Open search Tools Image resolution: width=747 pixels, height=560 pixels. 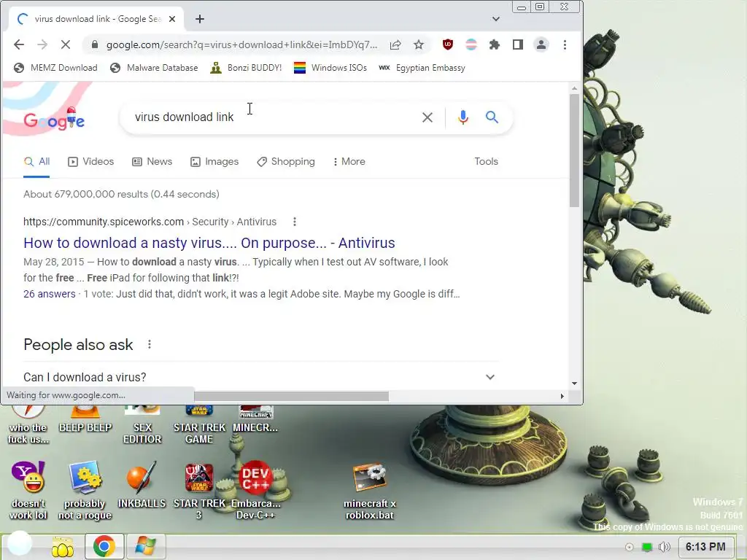[486, 161]
